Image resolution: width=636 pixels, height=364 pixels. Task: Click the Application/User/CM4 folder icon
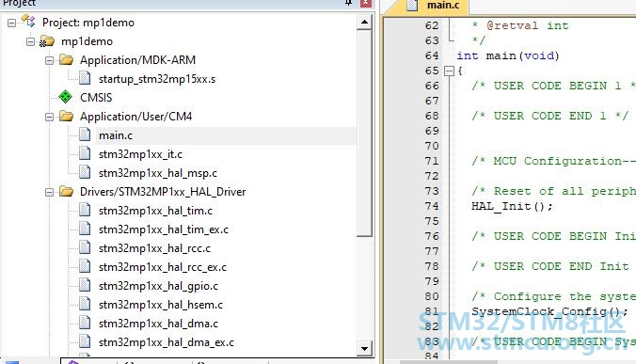click(66, 117)
